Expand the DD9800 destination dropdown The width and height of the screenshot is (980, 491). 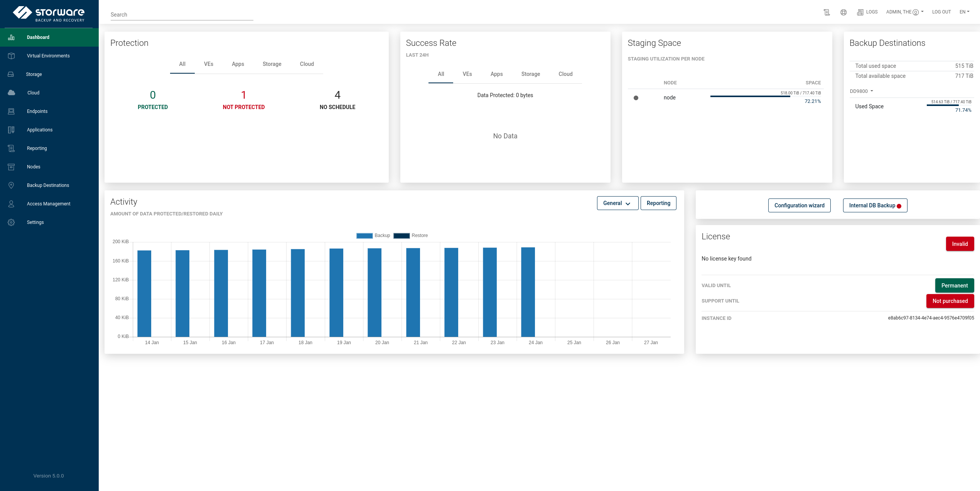click(861, 91)
